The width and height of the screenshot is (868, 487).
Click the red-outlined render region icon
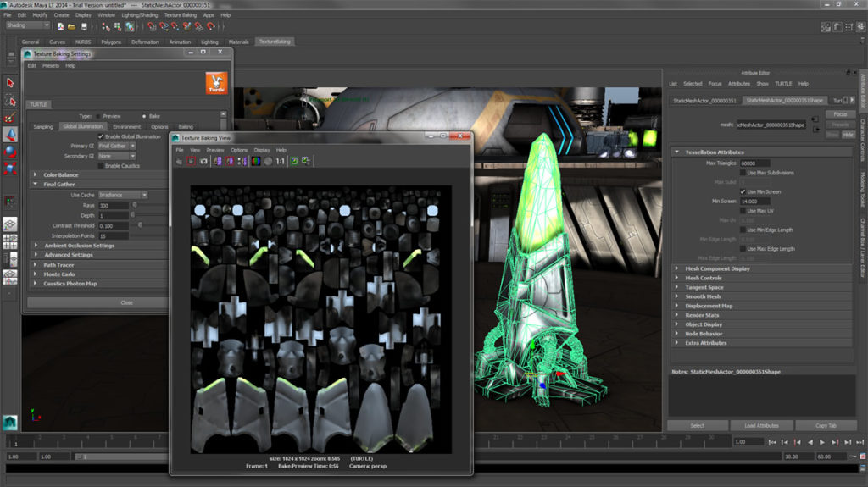pos(191,161)
